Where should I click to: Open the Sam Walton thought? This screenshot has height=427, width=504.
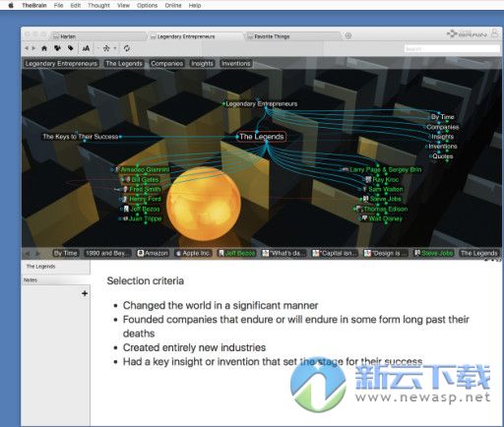[386, 189]
